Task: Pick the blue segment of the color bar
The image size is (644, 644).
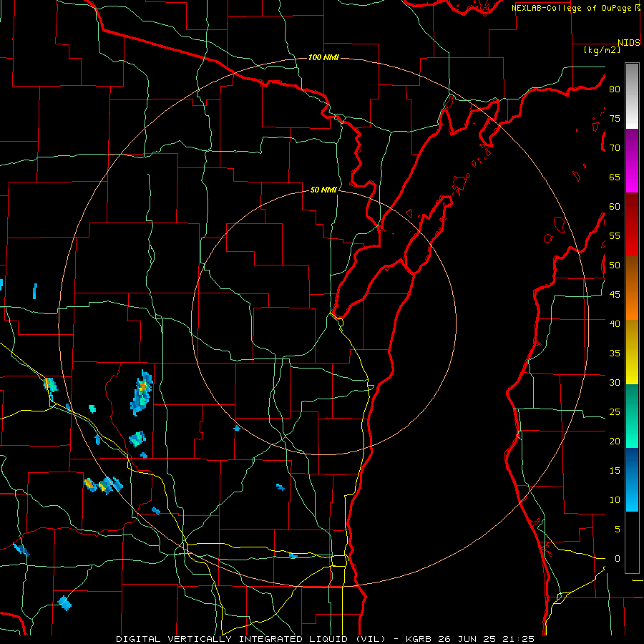Action: (632, 479)
